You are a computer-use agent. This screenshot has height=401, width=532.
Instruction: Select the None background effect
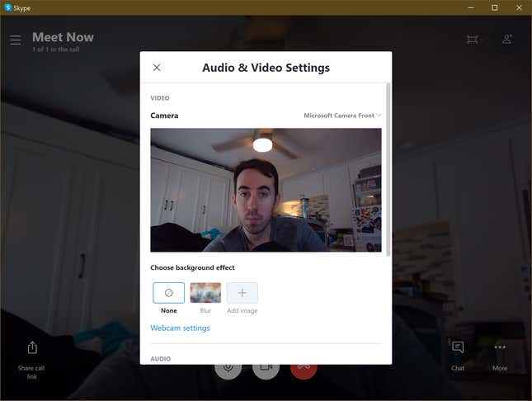pyautogui.click(x=168, y=293)
